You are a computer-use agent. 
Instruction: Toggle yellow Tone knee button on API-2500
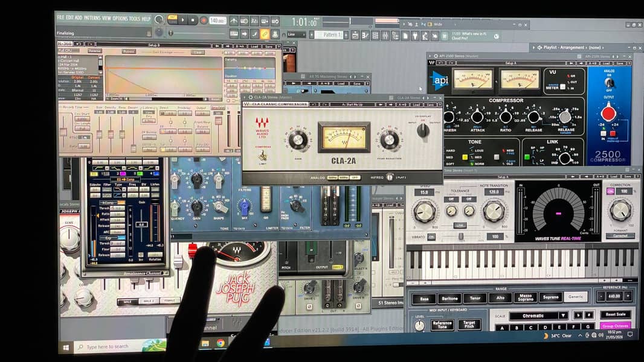click(x=465, y=157)
